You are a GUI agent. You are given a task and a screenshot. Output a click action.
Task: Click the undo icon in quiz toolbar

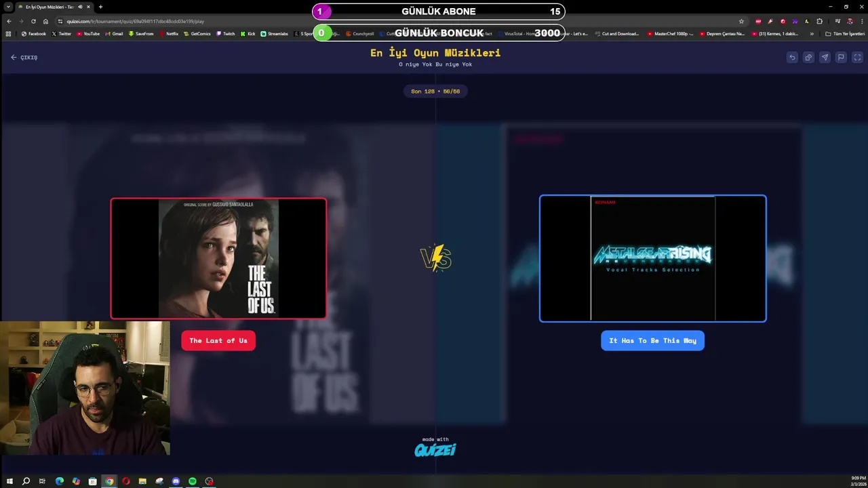(x=792, y=58)
